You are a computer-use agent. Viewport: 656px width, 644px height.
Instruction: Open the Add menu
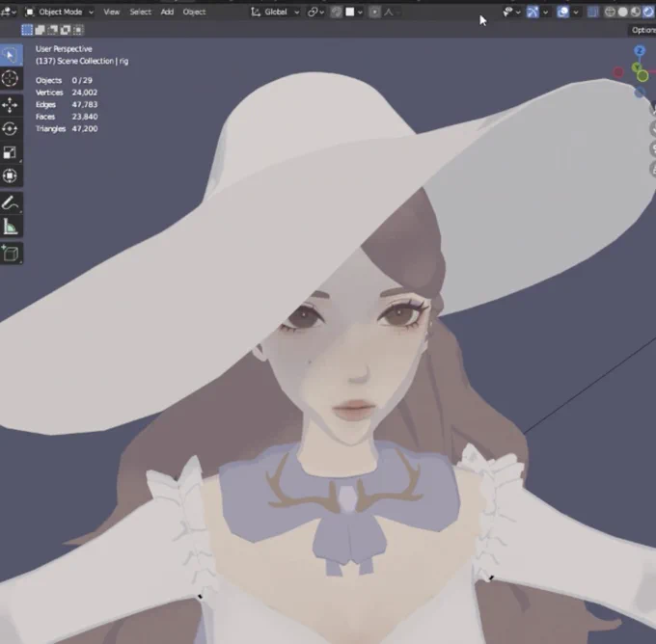167,13
